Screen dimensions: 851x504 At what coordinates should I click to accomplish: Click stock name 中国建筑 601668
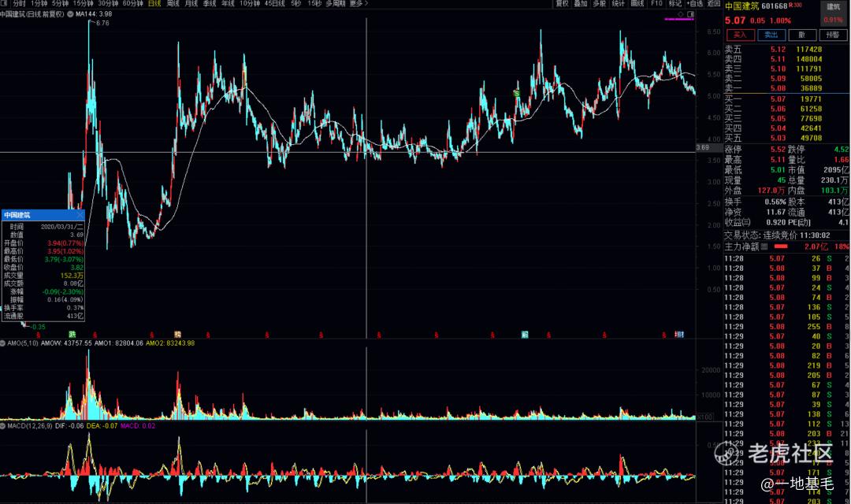click(x=756, y=6)
